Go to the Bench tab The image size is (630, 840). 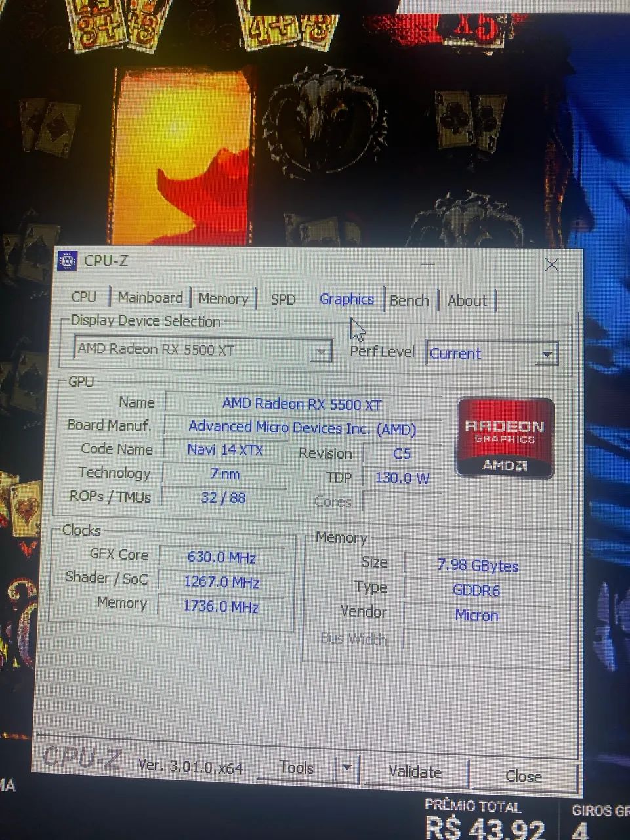click(x=409, y=301)
